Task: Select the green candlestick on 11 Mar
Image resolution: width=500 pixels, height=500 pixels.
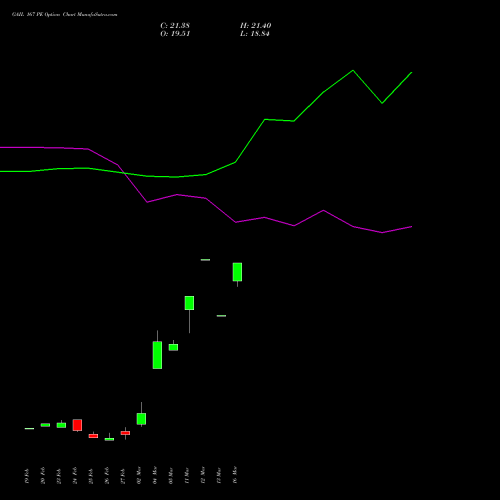Action: click(189, 303)
